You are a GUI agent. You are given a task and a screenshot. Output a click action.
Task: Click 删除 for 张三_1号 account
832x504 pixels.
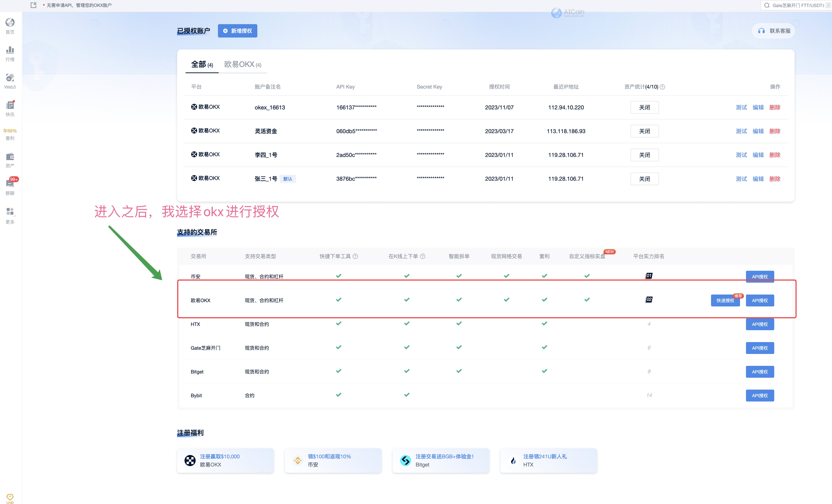click(x=775, y=179)
